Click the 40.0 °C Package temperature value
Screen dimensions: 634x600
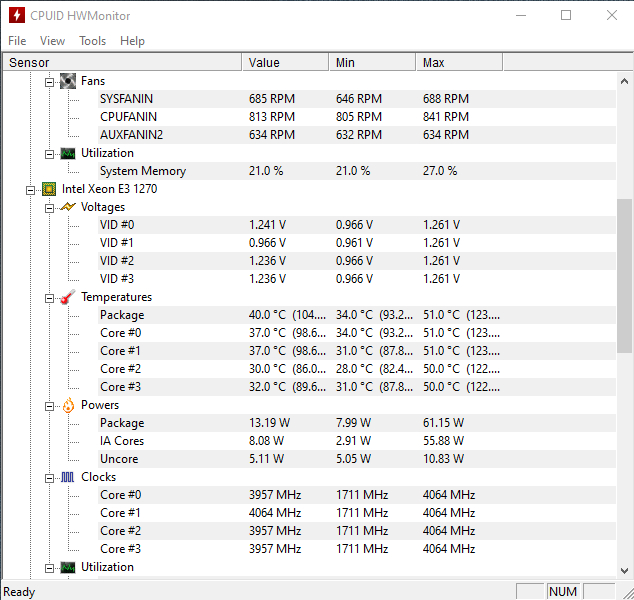click(287, 315)
